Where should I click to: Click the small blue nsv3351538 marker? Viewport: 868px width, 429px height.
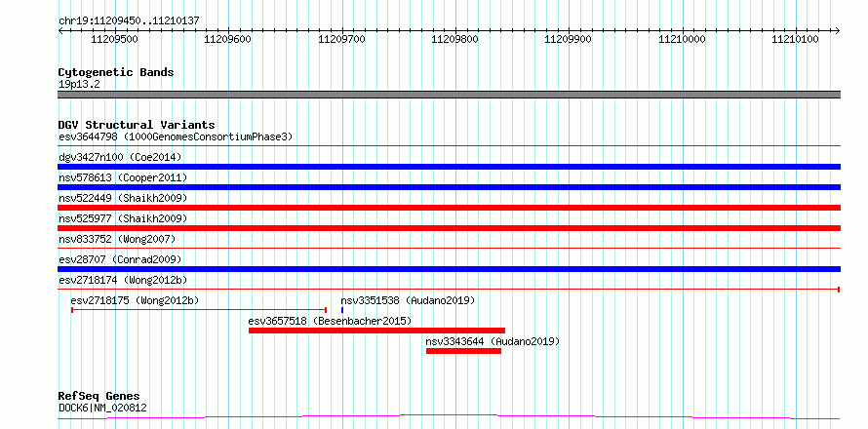click(342, 310)
